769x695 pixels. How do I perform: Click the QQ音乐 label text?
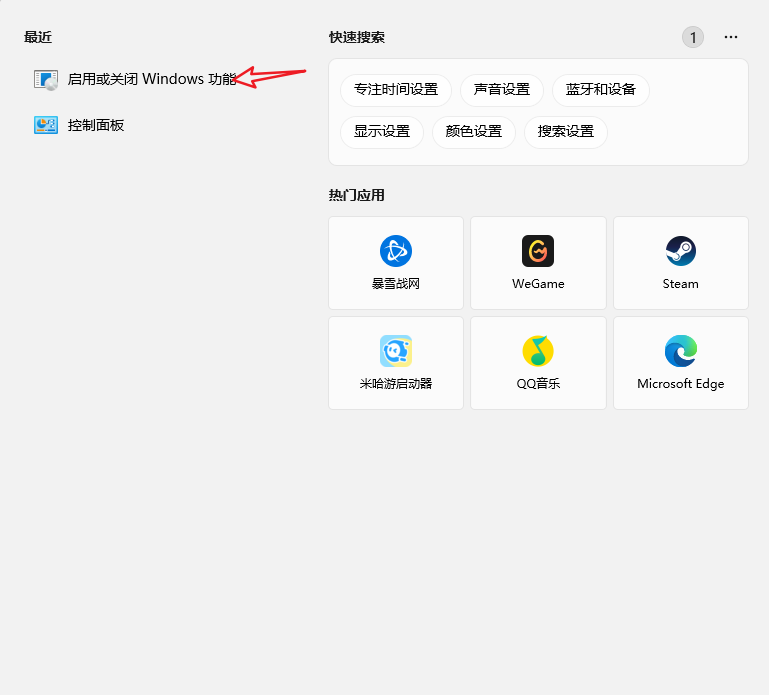[538, 384]
